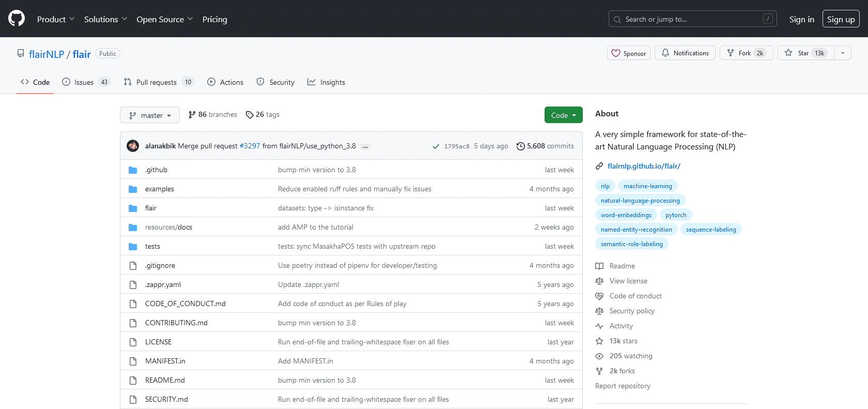Open the 'Add code of conduct' commit message
The width and height of the screenshot is (868, 409).
[342, 304]
